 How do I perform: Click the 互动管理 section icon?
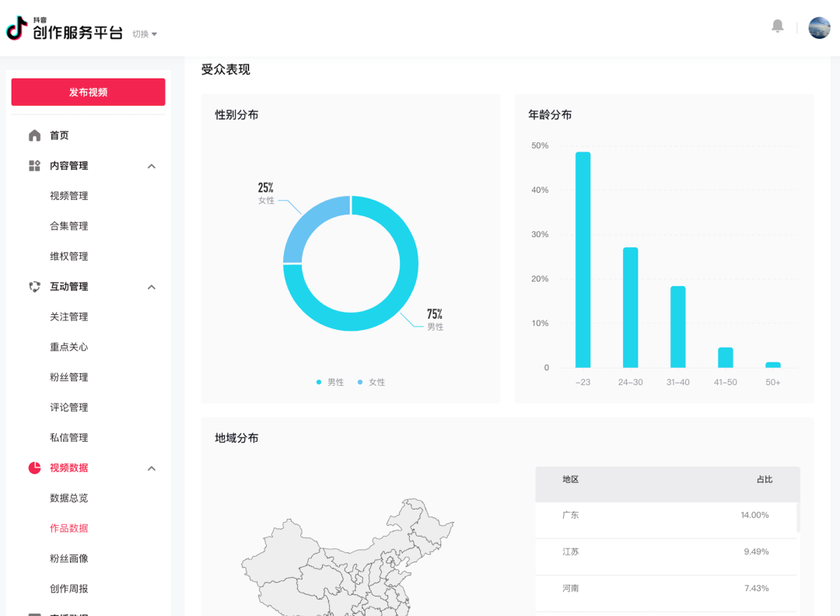tap(34, 286)
